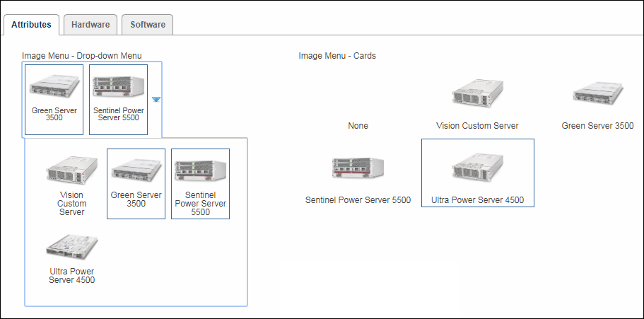Click Ultra Power Server 4500 card image

(477, 168)
